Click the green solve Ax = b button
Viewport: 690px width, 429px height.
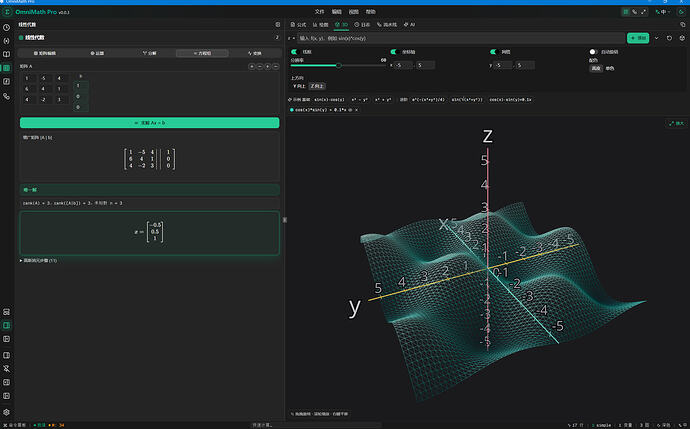(x=150, y=123)
